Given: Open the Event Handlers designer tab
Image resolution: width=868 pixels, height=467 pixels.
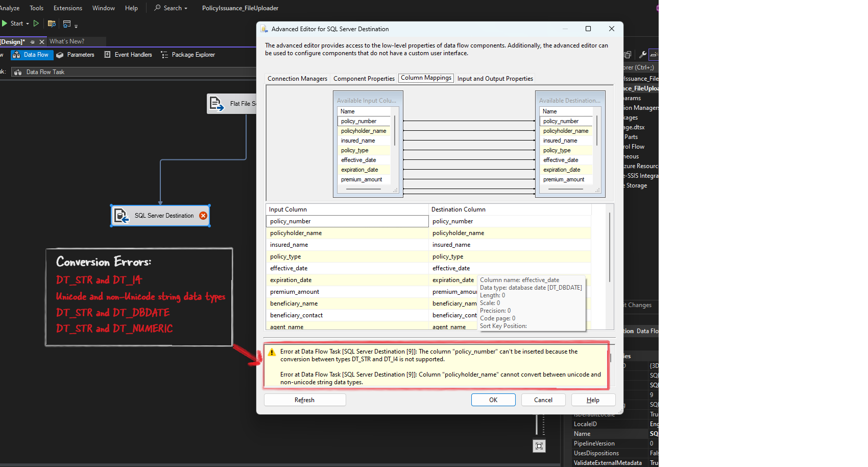Looking at the screenshot, I should [128, 55].
